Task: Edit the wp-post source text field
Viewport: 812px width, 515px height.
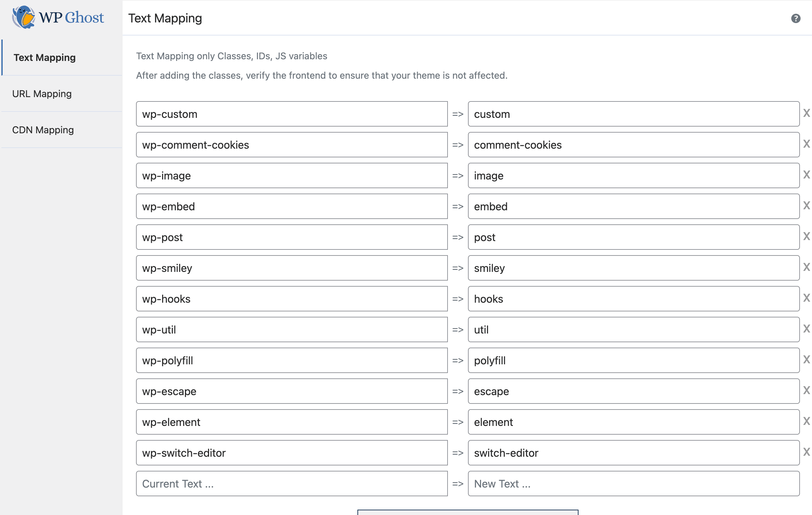Action: pos(292,237)
